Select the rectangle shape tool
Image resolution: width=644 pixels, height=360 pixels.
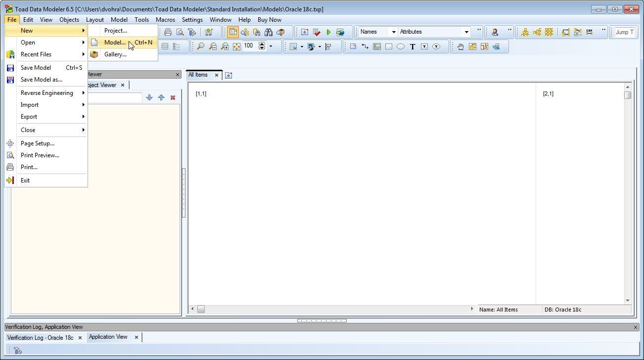click(389, 46)
